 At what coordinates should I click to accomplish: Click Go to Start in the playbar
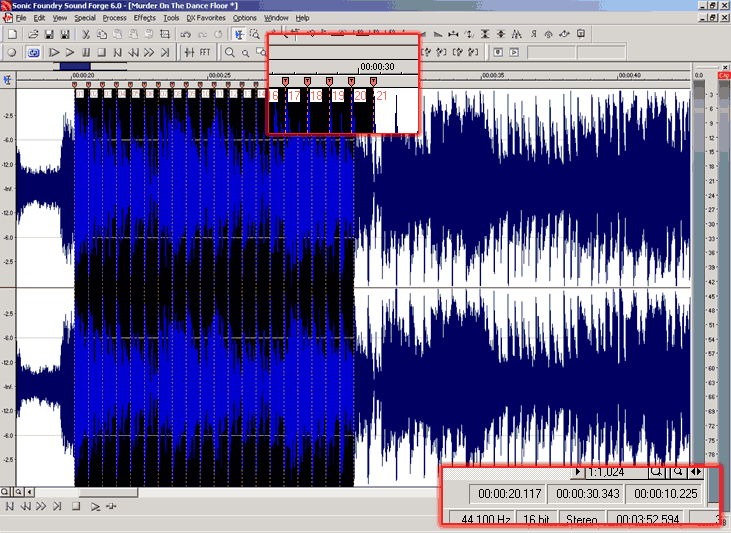9,506
